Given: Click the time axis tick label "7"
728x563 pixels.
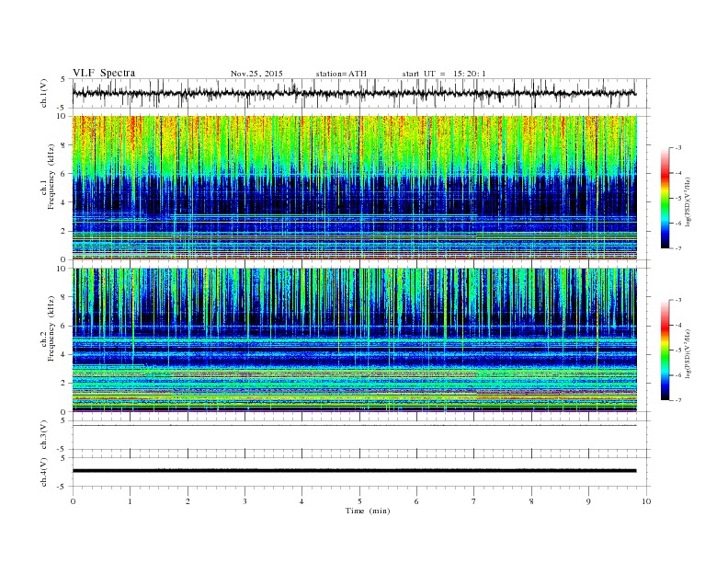Looking at the screenshot, I should (474, 501).
